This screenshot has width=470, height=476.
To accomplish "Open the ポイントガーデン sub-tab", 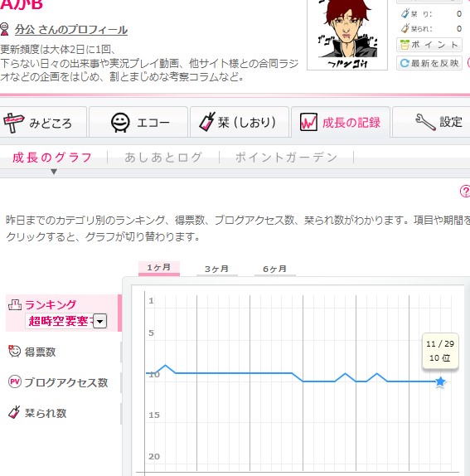I will [287, 158].
